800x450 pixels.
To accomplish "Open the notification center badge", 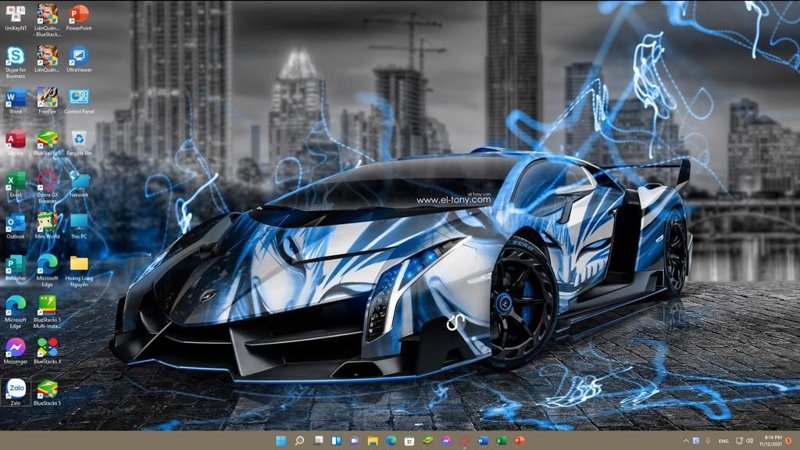I will (789, 441).
